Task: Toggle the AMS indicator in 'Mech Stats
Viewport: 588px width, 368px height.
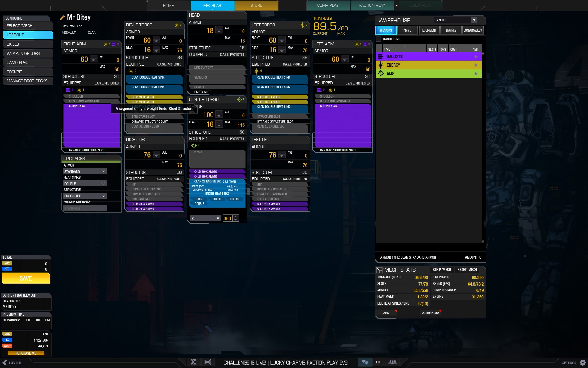Action: point(386,313)
